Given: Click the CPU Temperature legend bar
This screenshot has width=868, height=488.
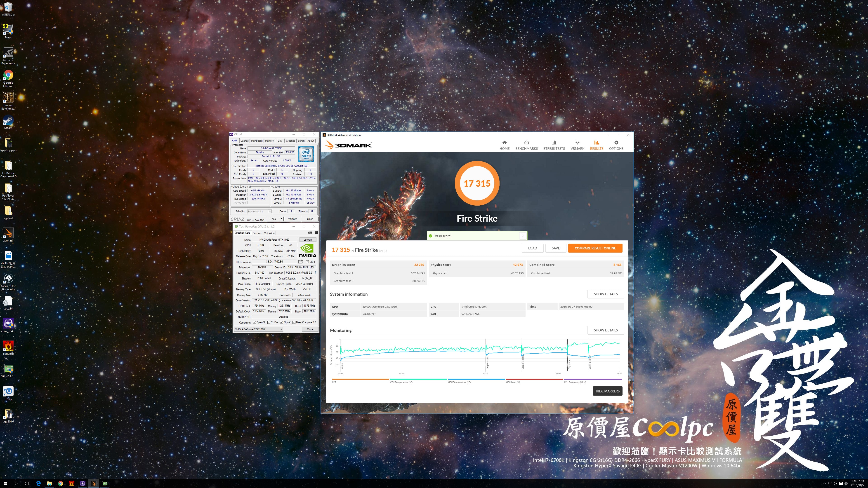Looking at the screenshot, I should tap(418, 379).
